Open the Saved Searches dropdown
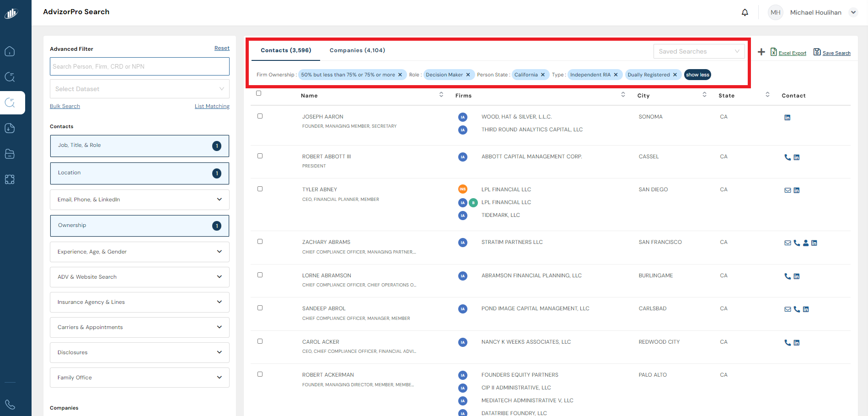Viewport: 868px width, 416px height. 698,51
